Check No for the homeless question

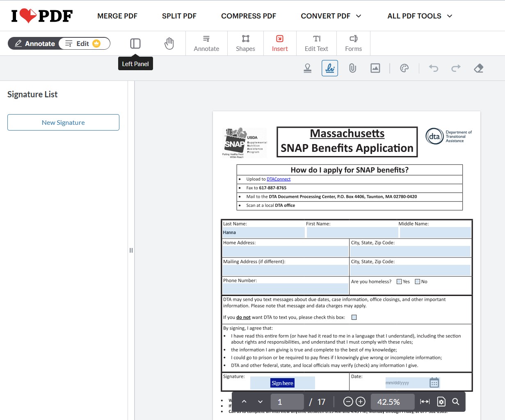417,282
